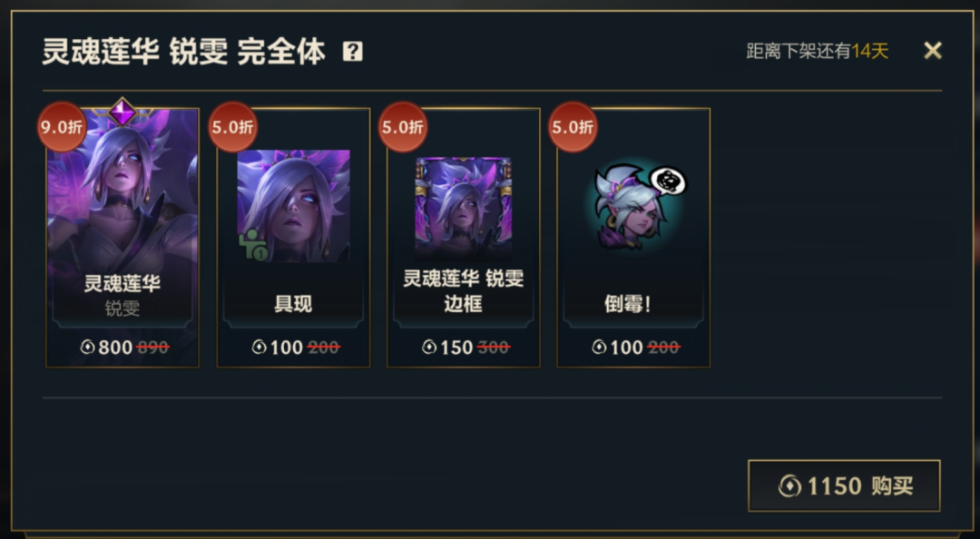The width and height of the screenshot is (980, 539).
Task: Click the 灵魂莲华 锐雯 完全体 title
Action: point(183,52)
